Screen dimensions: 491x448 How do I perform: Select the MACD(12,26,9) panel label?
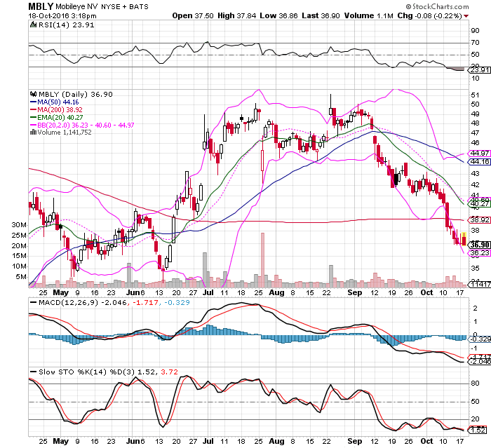[68, 302]
